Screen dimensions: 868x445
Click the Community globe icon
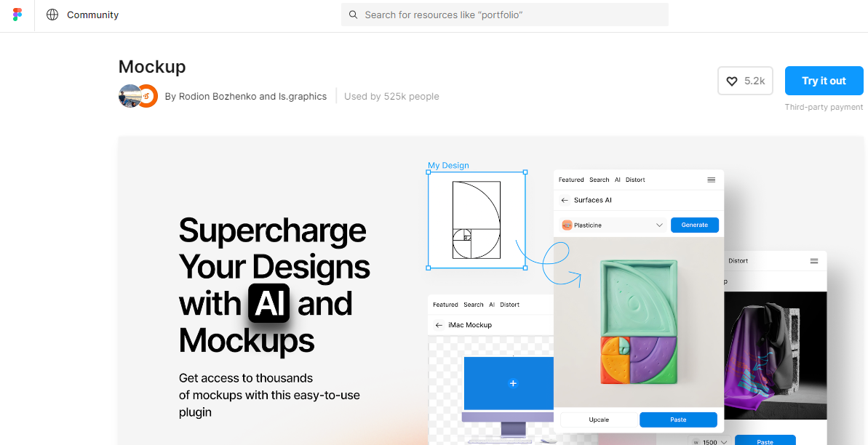[52, 15]
